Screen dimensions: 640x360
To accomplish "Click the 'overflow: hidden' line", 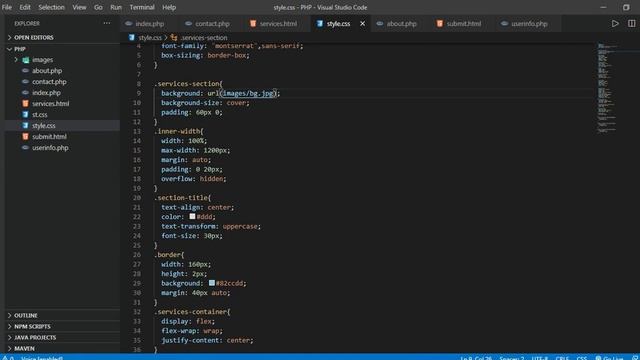I will 193,179.
